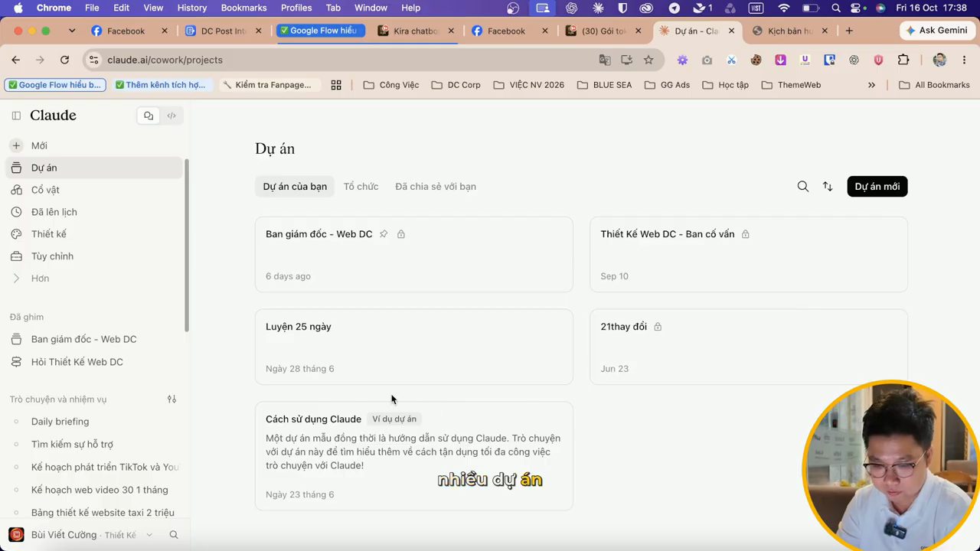Click the plus icon beside Mới
This screenshot has height=551, width=980.
(x=16, y=145)
